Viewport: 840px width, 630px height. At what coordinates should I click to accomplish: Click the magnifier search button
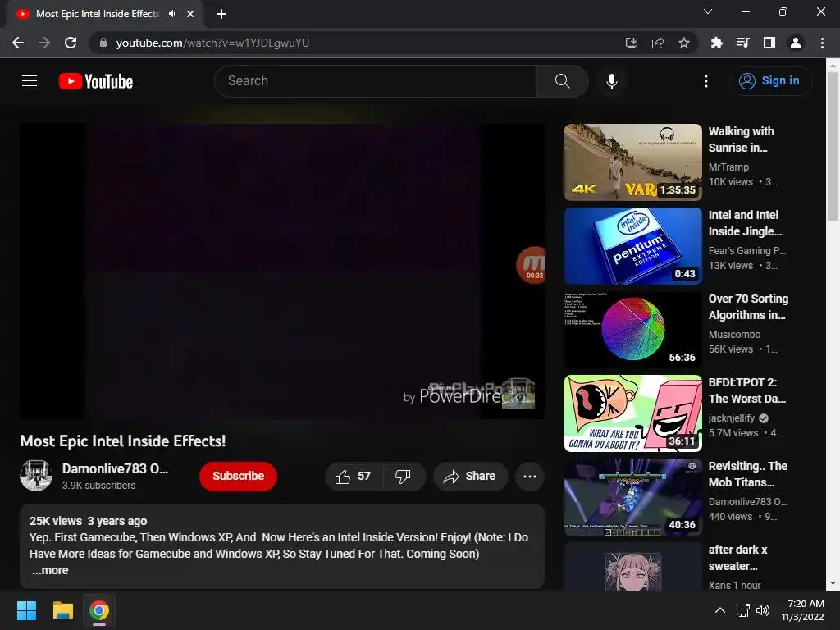click(x=562, y=81)
